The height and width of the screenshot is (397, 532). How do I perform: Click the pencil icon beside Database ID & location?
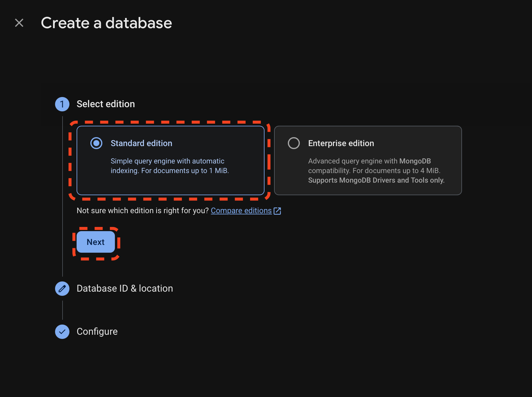62,288
